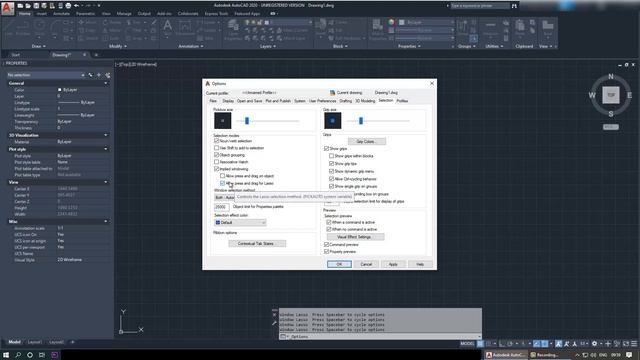Collapse the View section in Properties
The width and height of the screenshot is (640, 360).
click(x=106, y=182)
